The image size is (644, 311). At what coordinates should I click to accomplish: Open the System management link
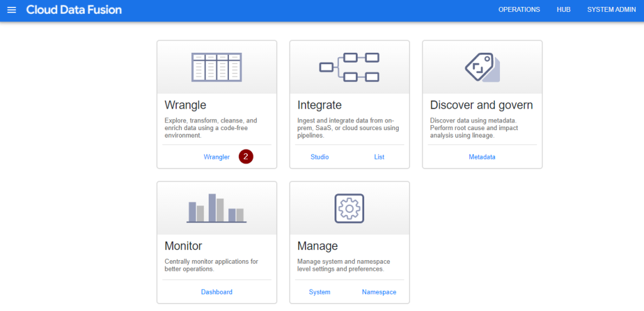click(x=319, y=292)
